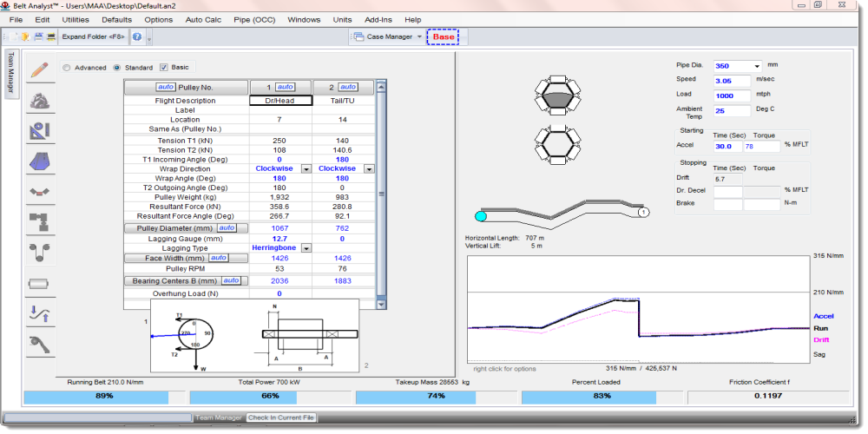The width and height of the screenshot is (868, 434).
Task: Toggle auto for Pulley Diameter
Action: (x=227, y=228)
